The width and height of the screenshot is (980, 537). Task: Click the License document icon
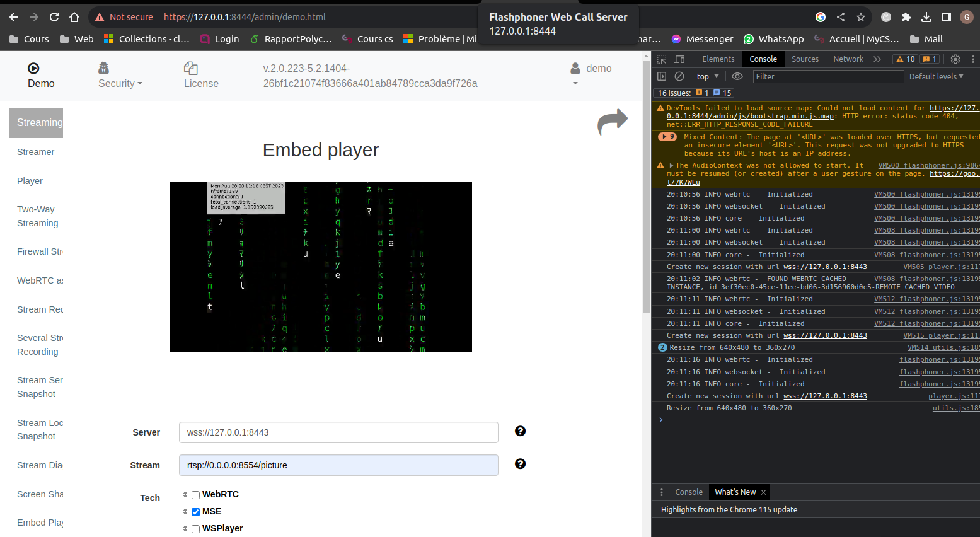pos(191,68)
